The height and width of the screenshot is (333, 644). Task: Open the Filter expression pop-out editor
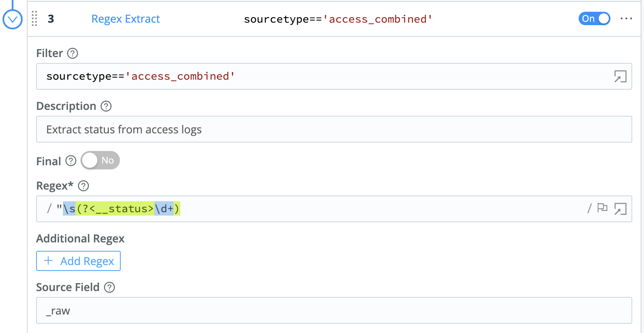tap(621, 76)
